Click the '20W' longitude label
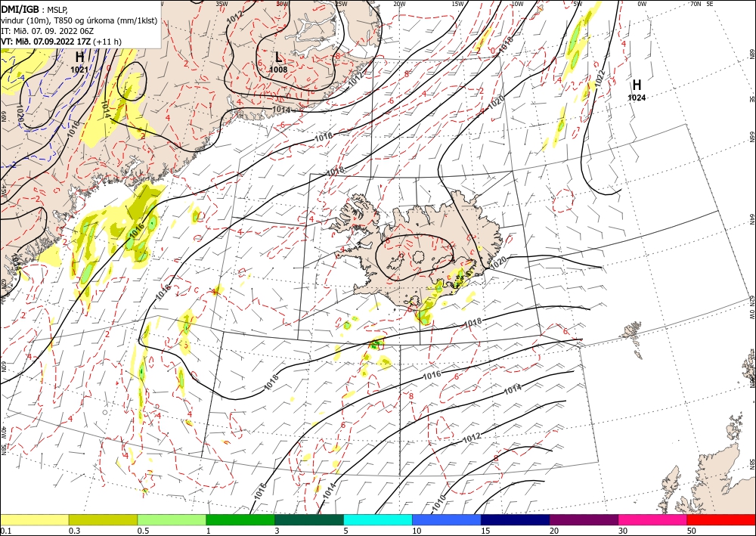 399,4
